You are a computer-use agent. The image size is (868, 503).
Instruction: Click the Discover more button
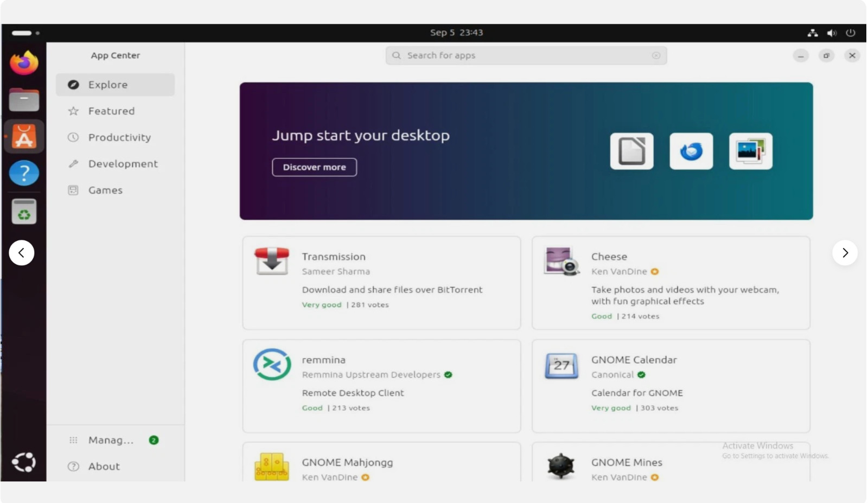(x=314, y=167)
